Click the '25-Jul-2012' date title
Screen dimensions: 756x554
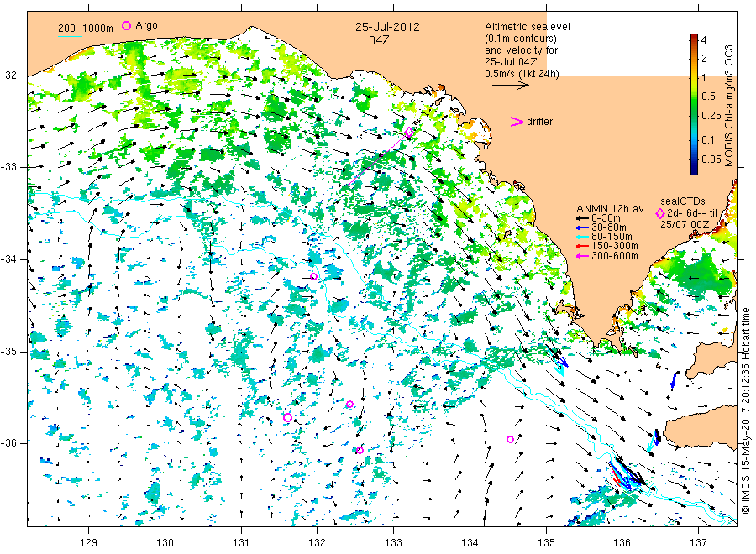pos(387,27)
